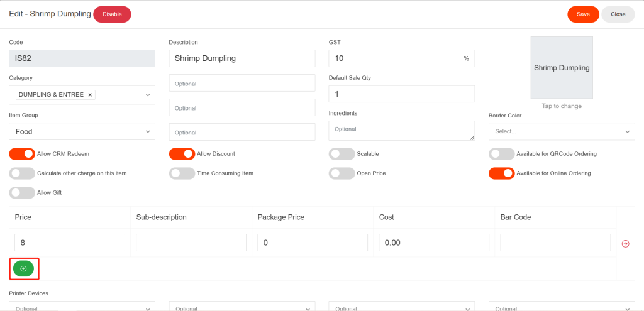
Task: Expand the Category dropdown
Action: (x=148, y=95)
